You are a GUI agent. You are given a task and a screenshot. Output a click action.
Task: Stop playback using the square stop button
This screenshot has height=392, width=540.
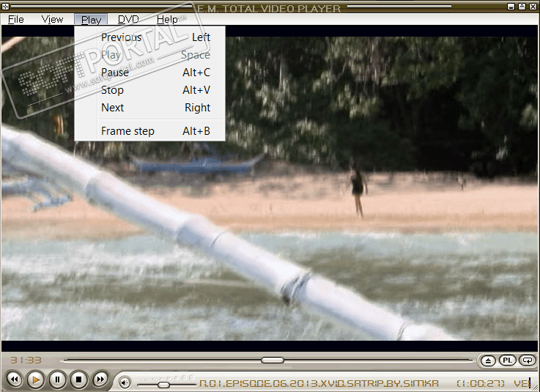click(78, 380)
